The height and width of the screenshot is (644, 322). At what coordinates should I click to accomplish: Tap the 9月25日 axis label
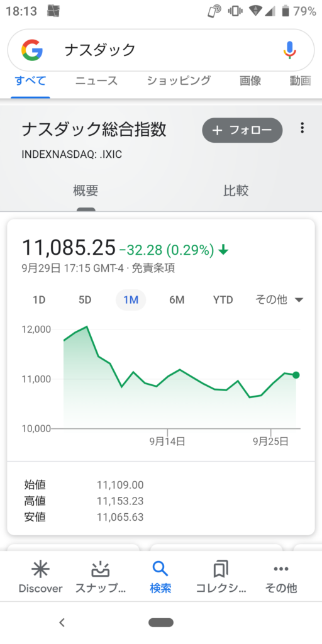pyautogui.click(x=270, y=441)
